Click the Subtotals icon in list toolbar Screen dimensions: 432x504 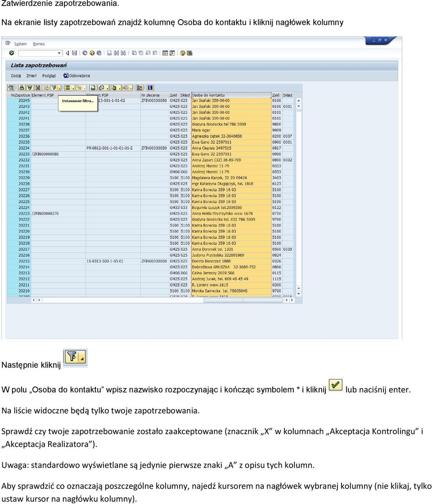(x=79, y=88)
